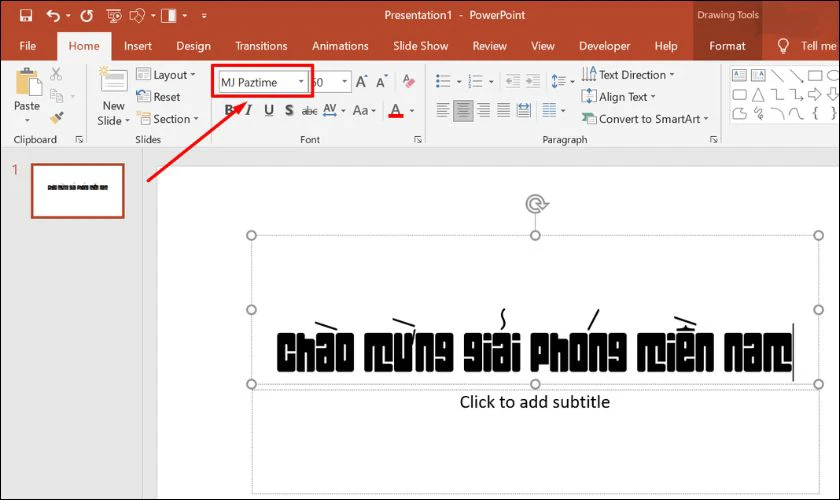Open the font name dropdown arrow
Screen dimensions: 840x500
pos(301,81)
